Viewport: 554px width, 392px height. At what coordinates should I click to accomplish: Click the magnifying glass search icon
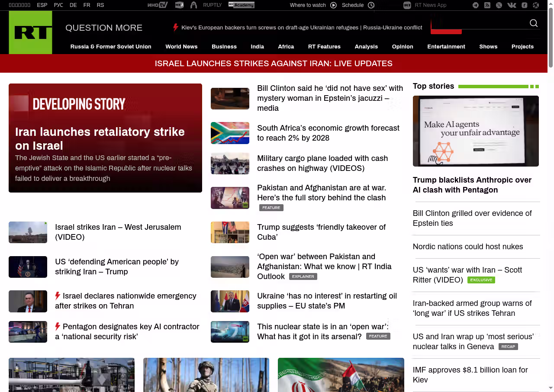pyautogui.click(x=534, y=23)
